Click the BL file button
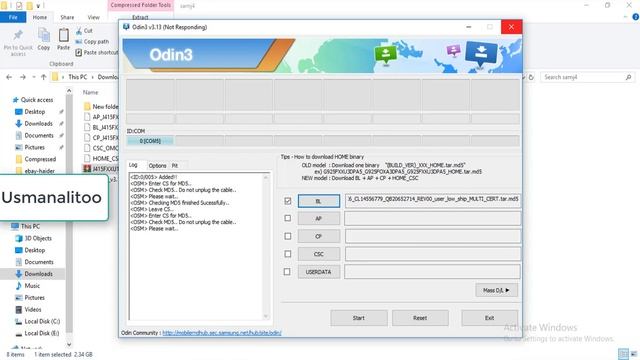 pos(319,201)
